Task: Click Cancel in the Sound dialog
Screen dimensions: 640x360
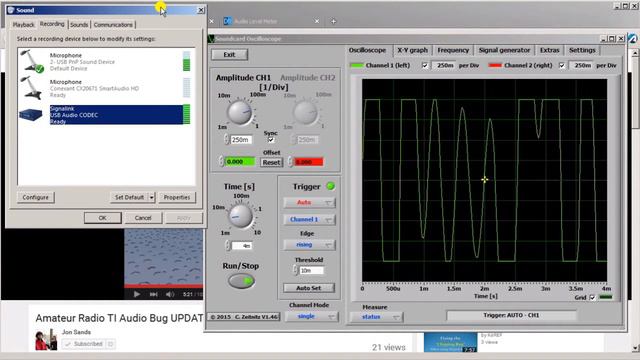Action: point(143,218)
